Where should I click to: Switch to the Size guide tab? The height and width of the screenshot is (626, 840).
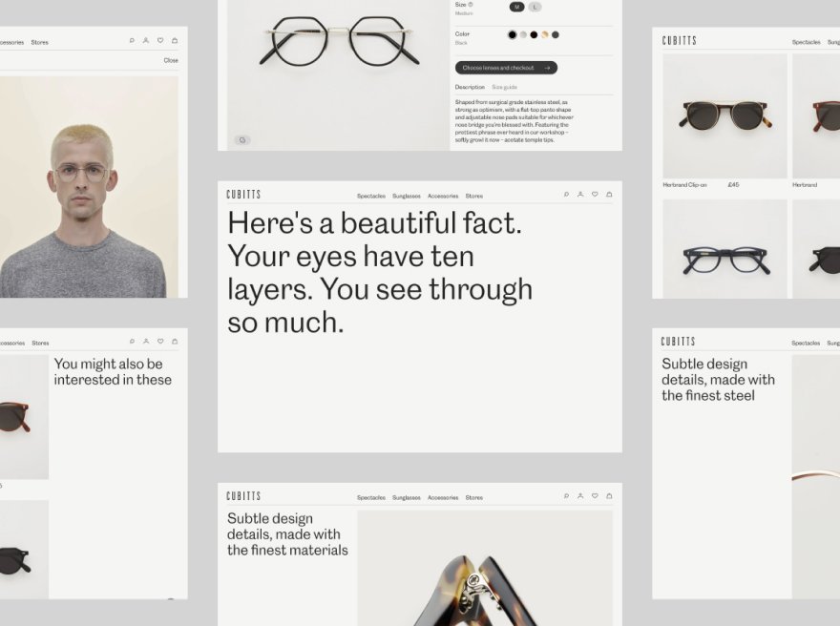[504, 87]
